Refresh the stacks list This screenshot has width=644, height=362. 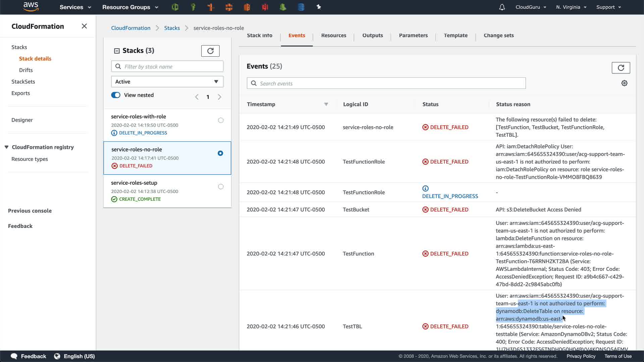(x=210, y=51)
